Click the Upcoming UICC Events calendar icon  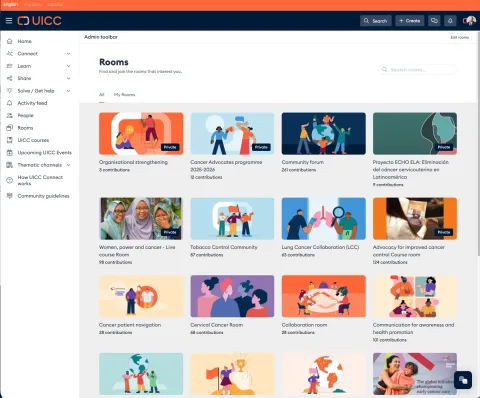coord(10,153)
